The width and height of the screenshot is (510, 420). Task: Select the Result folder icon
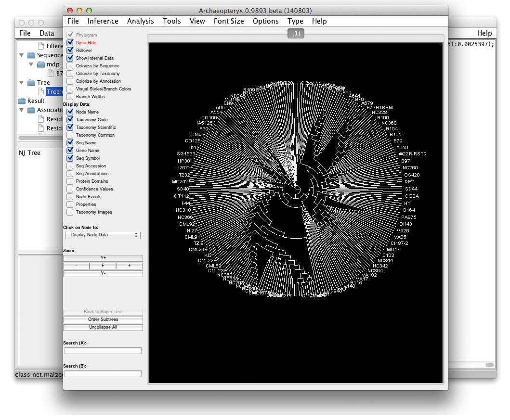tap(22, 101)
